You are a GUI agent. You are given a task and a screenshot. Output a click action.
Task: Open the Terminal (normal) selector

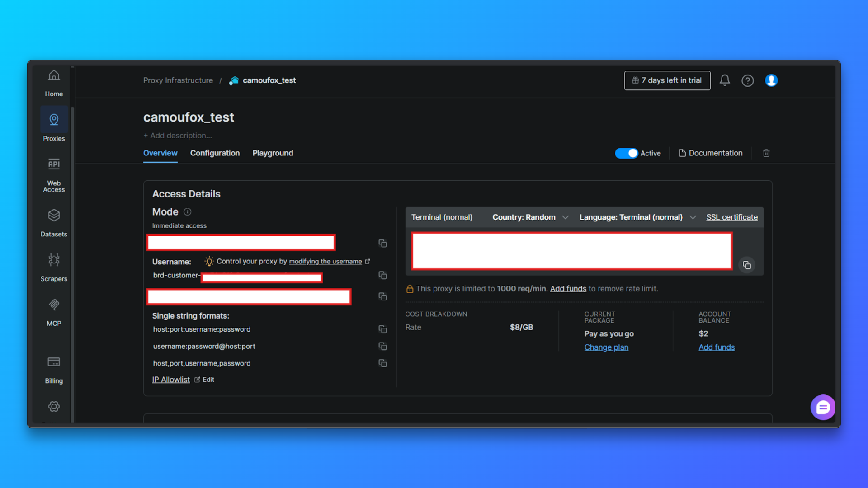(442, 217)
